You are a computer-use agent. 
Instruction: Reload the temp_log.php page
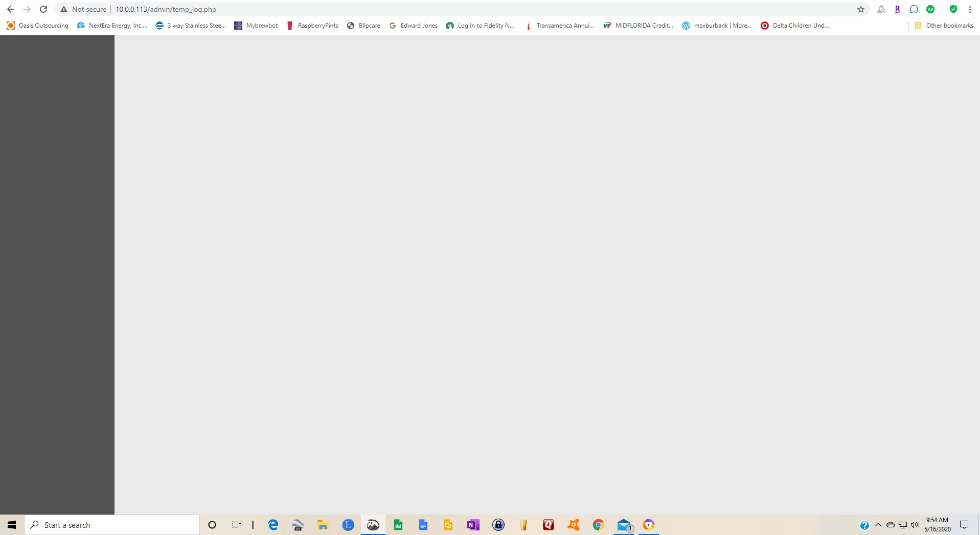[43, 9]
